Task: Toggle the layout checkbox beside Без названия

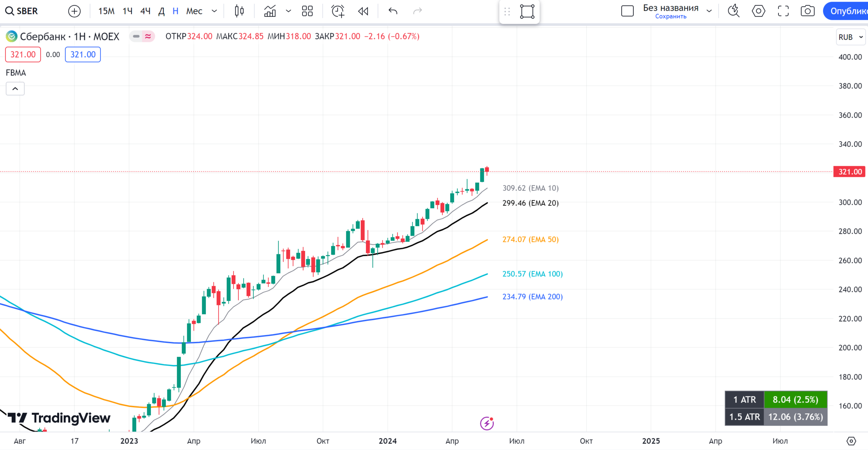Action: click(x=627, y=11)
